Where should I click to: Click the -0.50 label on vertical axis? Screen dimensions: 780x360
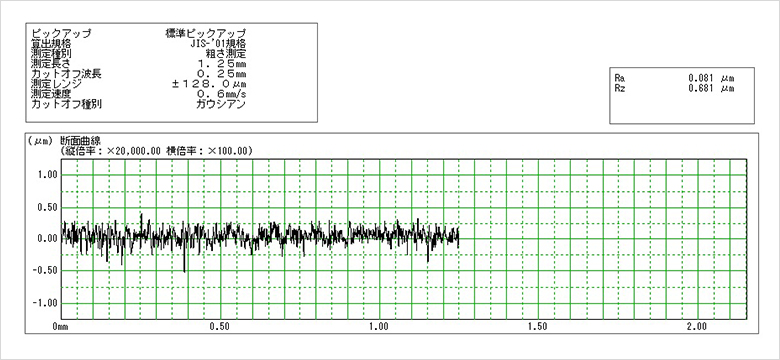(x=46, y=271)
